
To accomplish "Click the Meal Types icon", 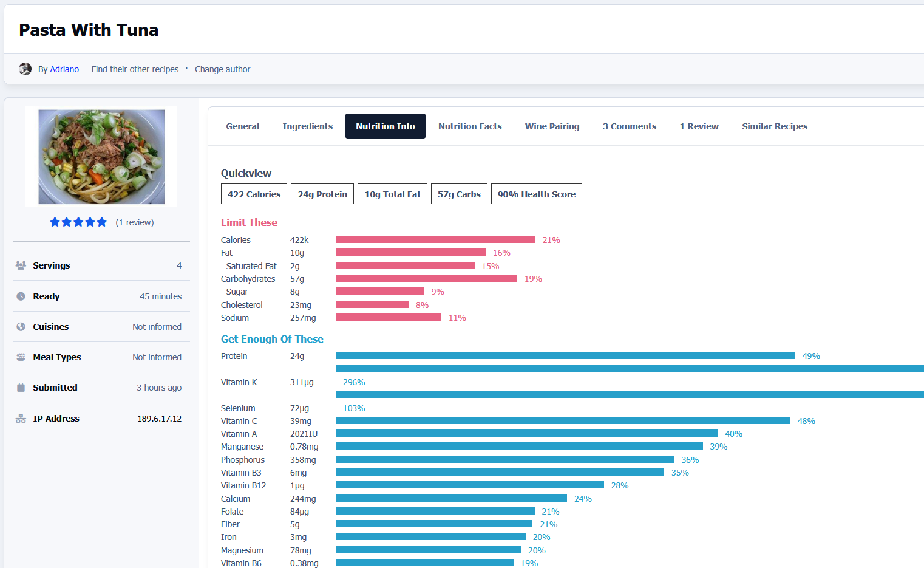I will tap(21, 357).
